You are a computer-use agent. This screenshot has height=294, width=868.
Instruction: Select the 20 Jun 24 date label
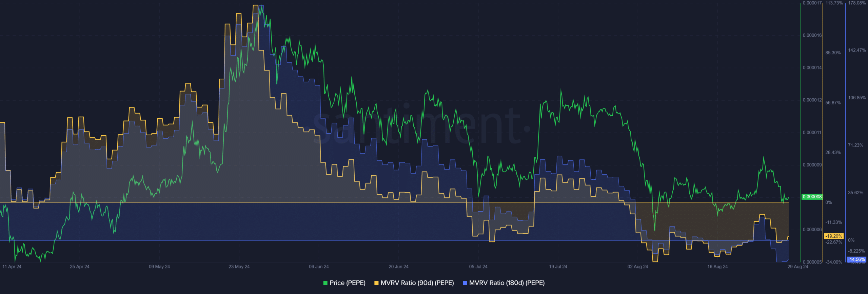(x=398, y=267)
